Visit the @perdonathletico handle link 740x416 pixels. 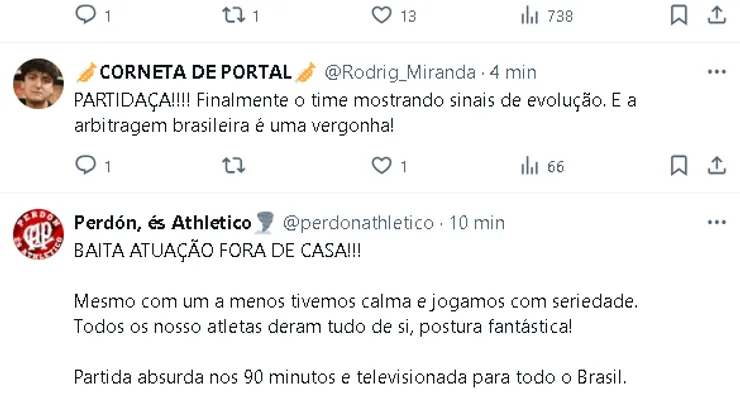tap(359, 222)
